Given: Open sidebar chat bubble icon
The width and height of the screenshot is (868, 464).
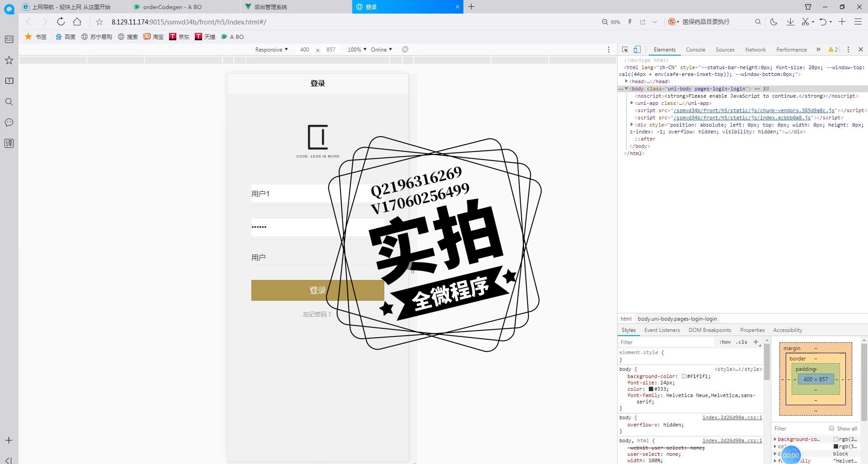Looking at the screenshot, I should pos(9,123).
